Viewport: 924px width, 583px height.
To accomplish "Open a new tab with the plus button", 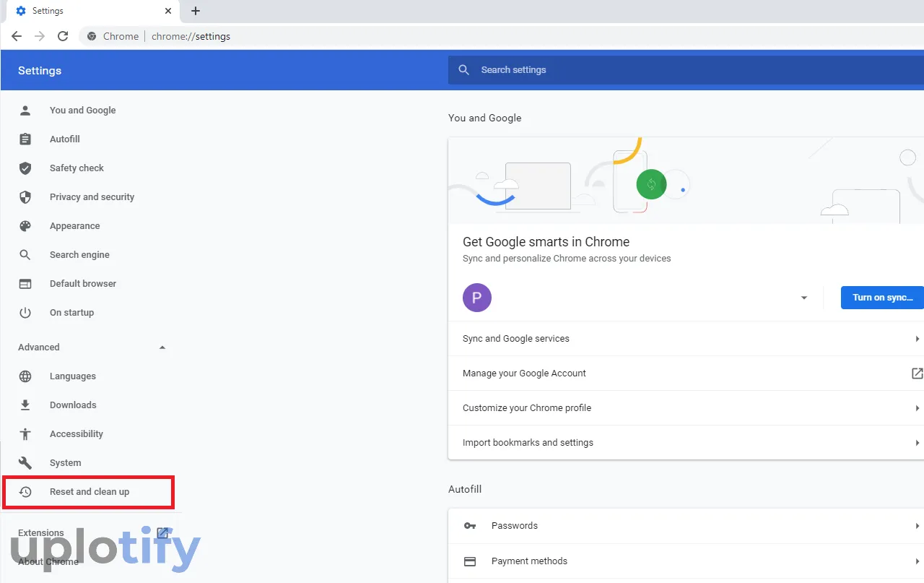I will point(196,11).
